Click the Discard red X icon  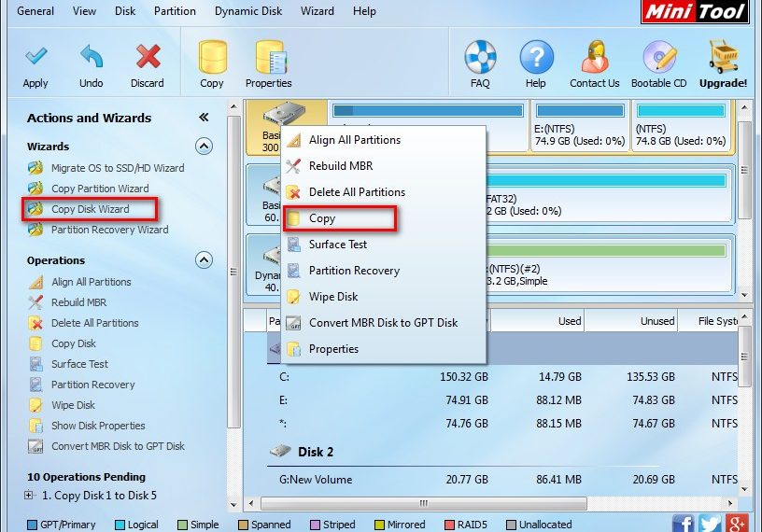click(x=148, y=56)
